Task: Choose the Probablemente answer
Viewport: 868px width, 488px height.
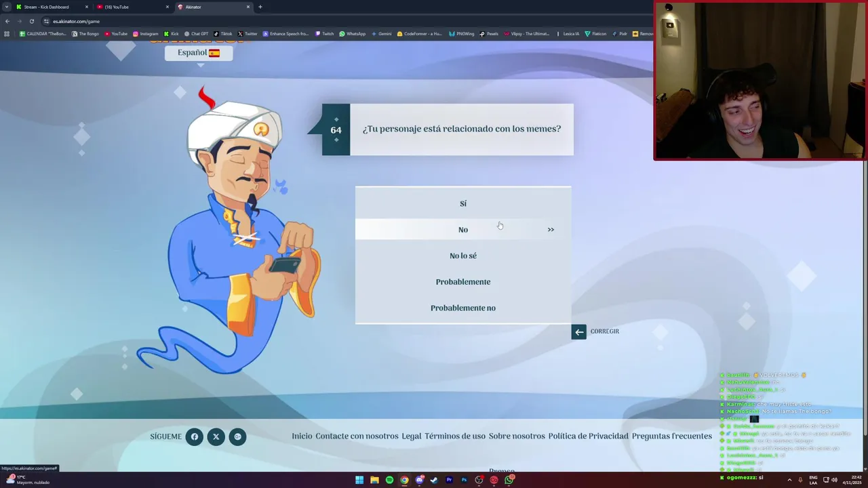Action: (x=463, y=282)
